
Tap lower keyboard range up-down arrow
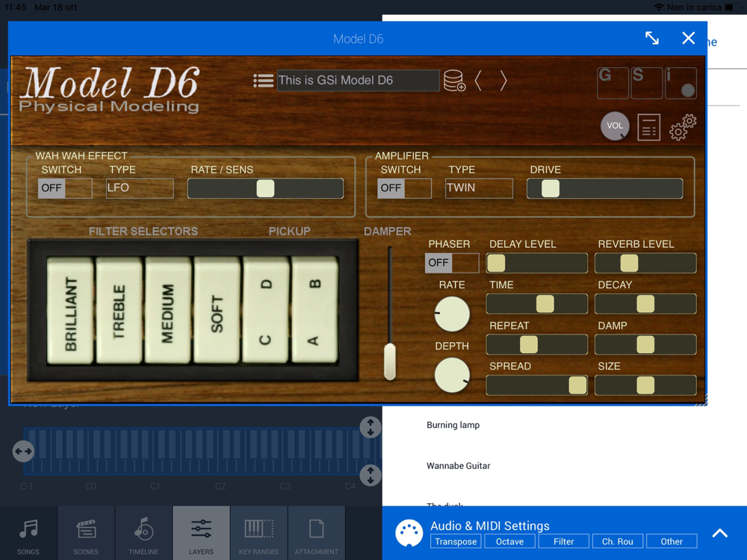pyautogui.click(x=371, y=475)
